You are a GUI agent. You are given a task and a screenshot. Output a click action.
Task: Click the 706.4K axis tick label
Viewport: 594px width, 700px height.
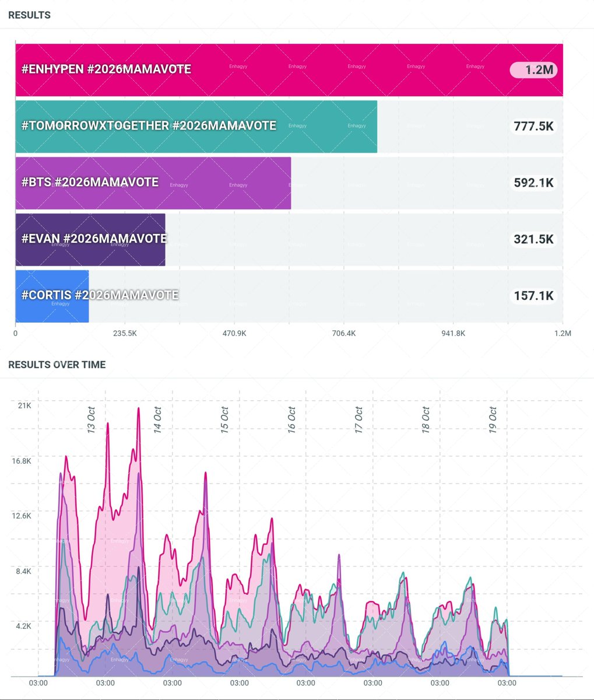point(344,334)
